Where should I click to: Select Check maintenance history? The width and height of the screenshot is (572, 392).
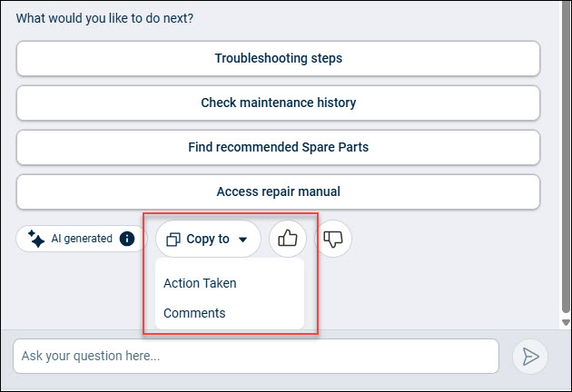[x=278, y=103]
